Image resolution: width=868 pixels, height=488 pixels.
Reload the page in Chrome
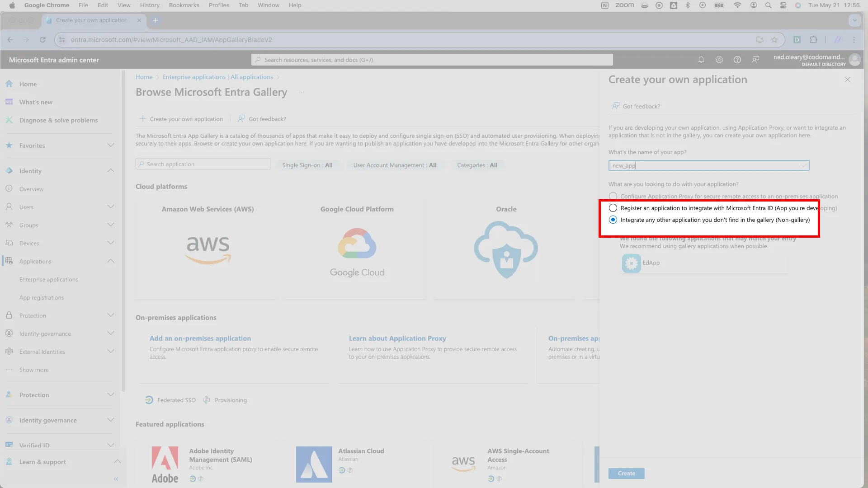[42, 40]
